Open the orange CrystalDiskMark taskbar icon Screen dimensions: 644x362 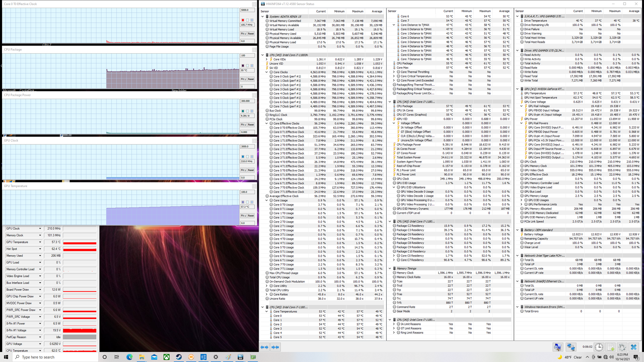coord(191,357)
